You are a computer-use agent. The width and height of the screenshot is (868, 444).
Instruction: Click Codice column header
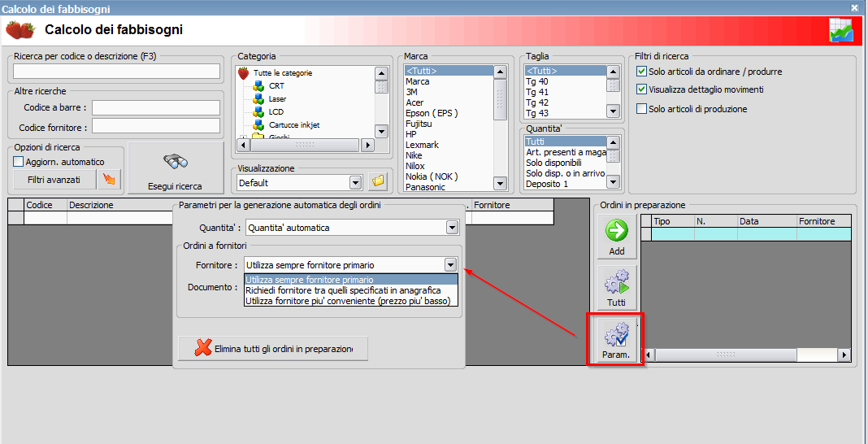46,205
